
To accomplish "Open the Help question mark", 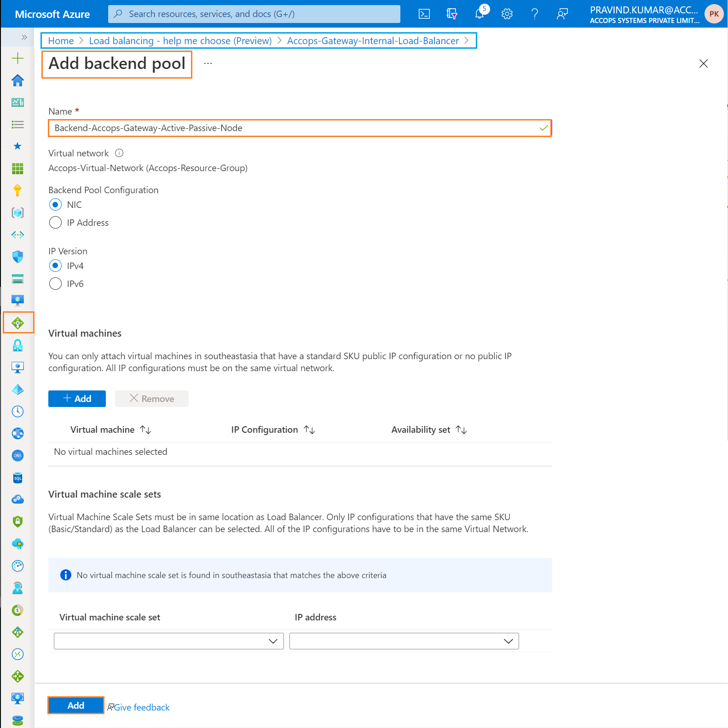I will coord(535,14).
